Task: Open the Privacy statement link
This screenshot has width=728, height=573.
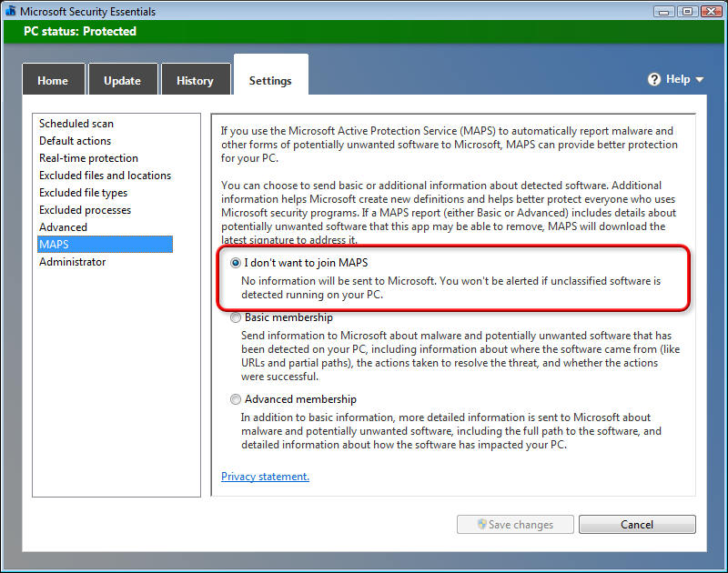Action: (x=265, y=477)
